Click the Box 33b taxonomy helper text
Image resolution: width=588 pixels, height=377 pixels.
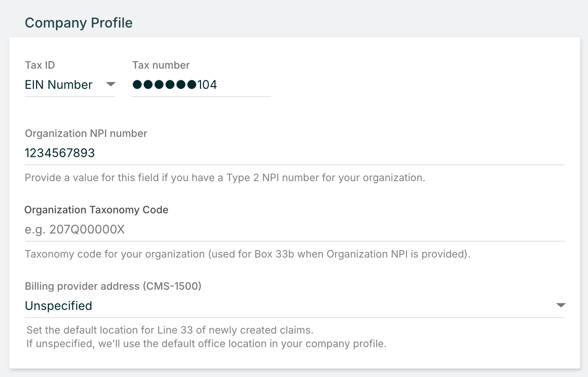pos(248,254)
